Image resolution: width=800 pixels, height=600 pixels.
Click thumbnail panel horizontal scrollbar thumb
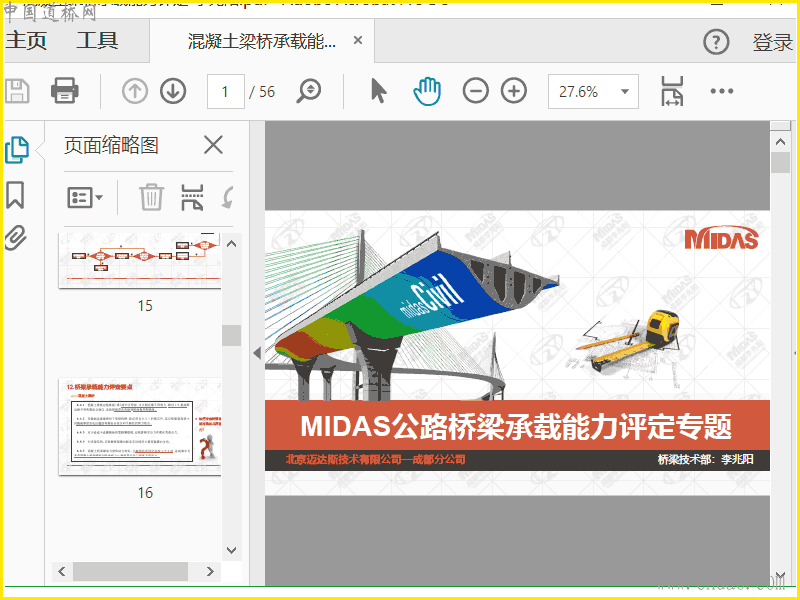tap(131, 571)
